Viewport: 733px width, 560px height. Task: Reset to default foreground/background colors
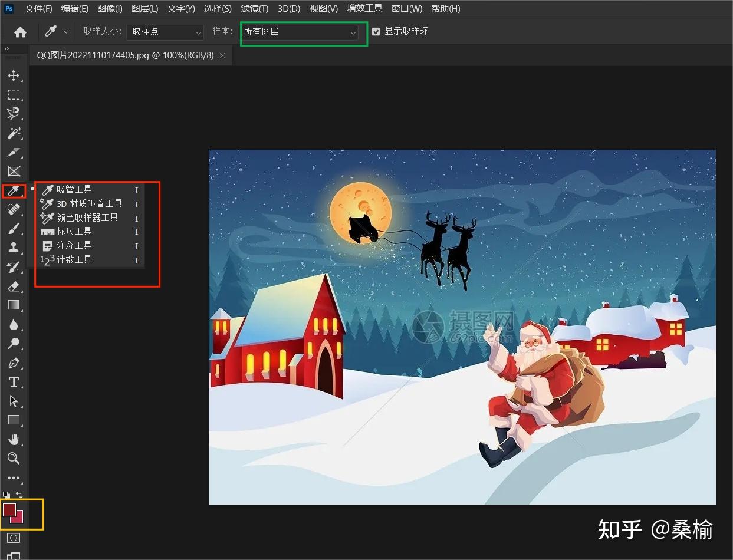point(6,495)
